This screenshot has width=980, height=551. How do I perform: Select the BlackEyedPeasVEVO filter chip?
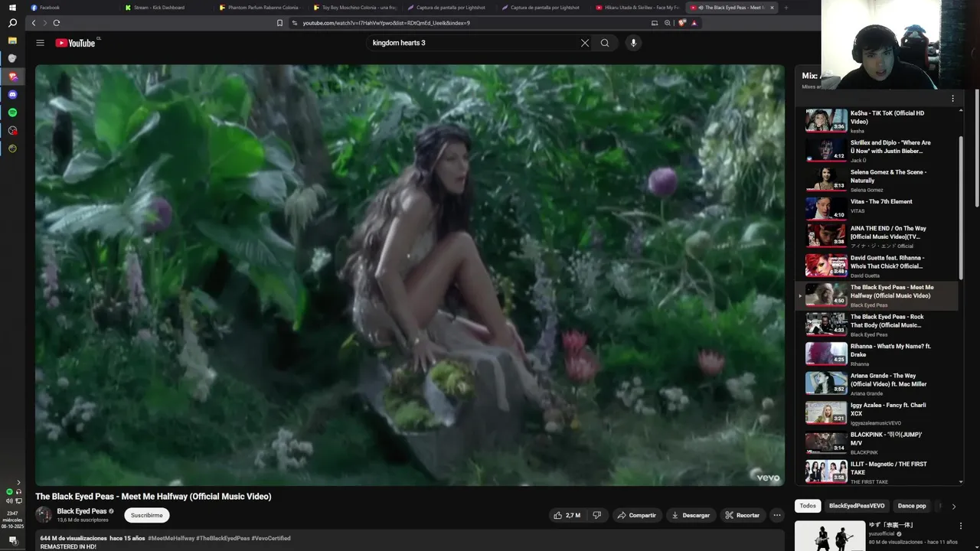[857, 506]
